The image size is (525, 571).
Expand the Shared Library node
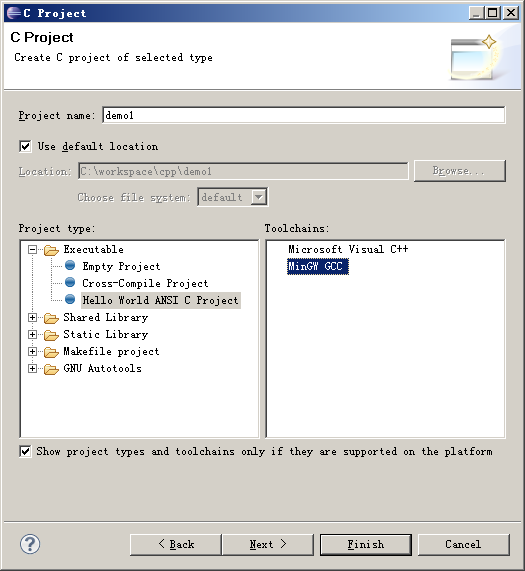[32, 317]
